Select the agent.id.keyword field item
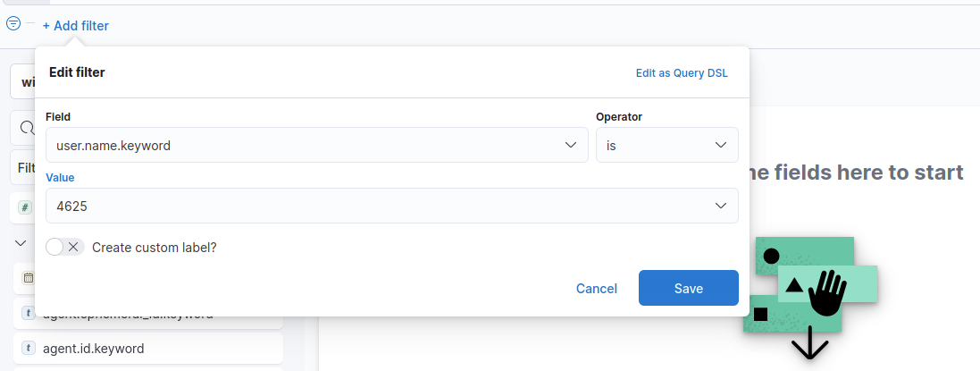Image resolution: width=980 pixels, height=371 pixels. [148, 349]
